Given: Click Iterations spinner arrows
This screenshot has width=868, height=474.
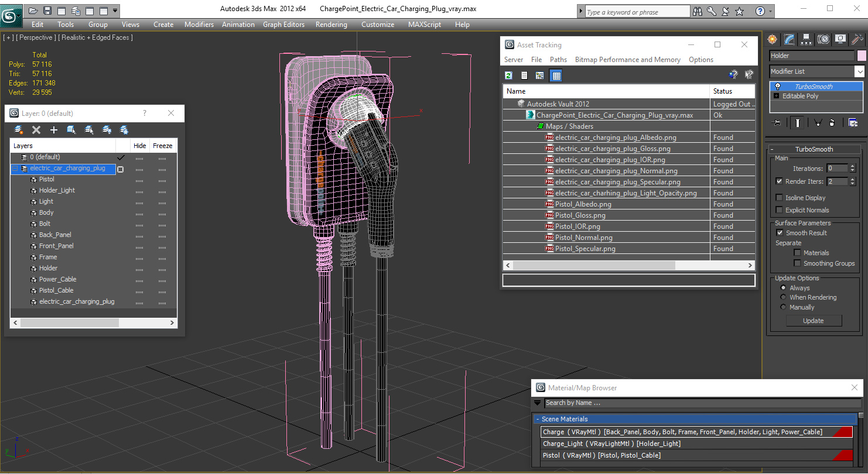Looking at the screenshot, I should [x=853, y=169].
